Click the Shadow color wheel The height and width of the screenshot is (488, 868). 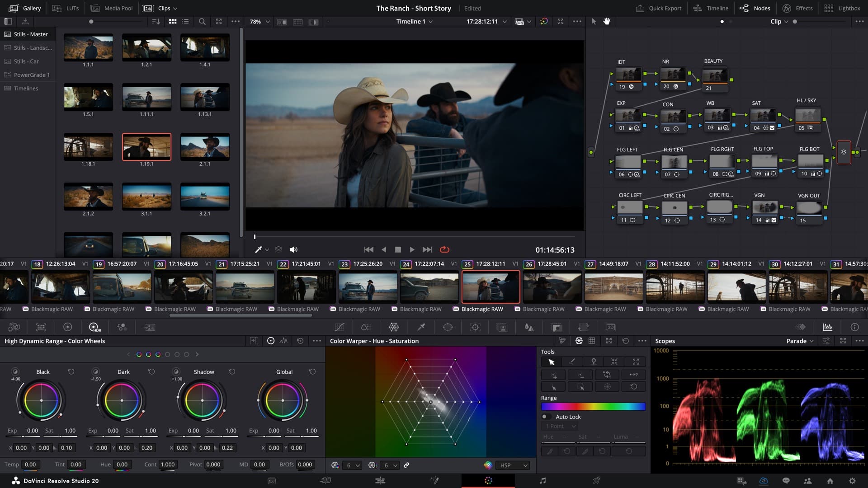(202, 401)
